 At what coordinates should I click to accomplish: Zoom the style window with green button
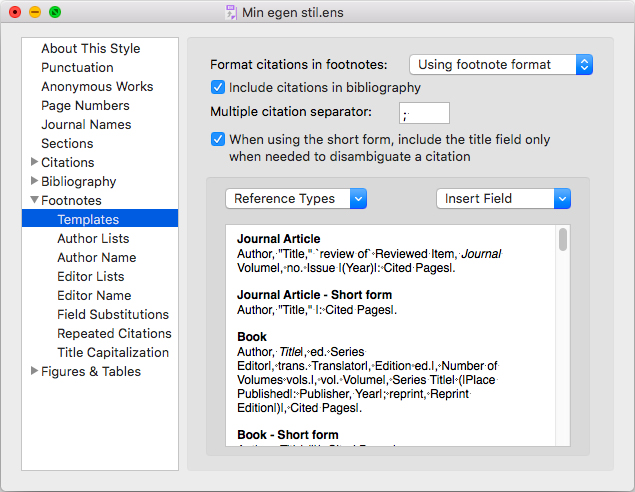click(x=55, y=12)
